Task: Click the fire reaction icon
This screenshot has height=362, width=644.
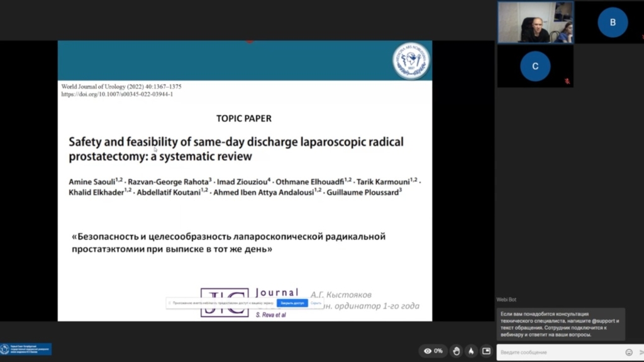Action: pos(471,351)
